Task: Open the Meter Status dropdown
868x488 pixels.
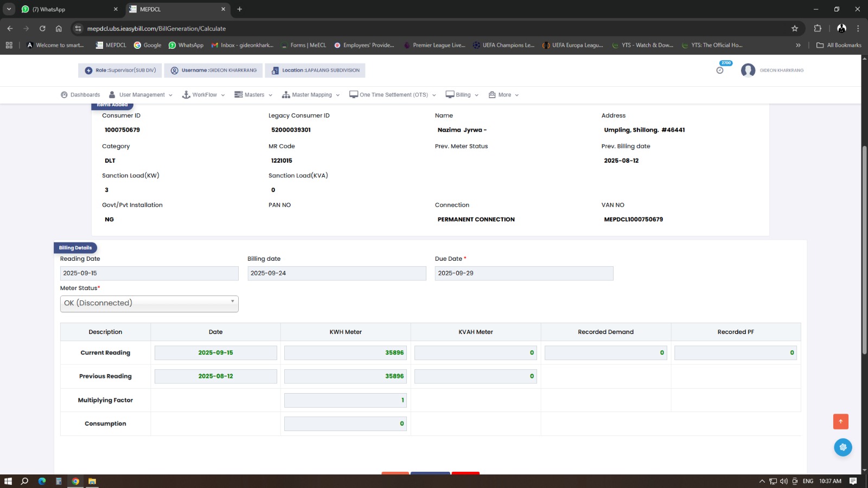Action: [149, 303]
